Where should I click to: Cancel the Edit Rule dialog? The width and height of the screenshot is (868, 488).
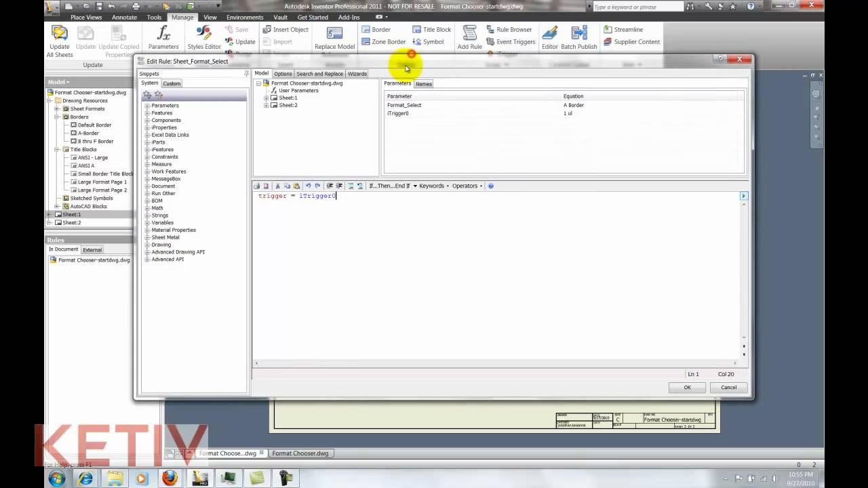pos(728,388)
